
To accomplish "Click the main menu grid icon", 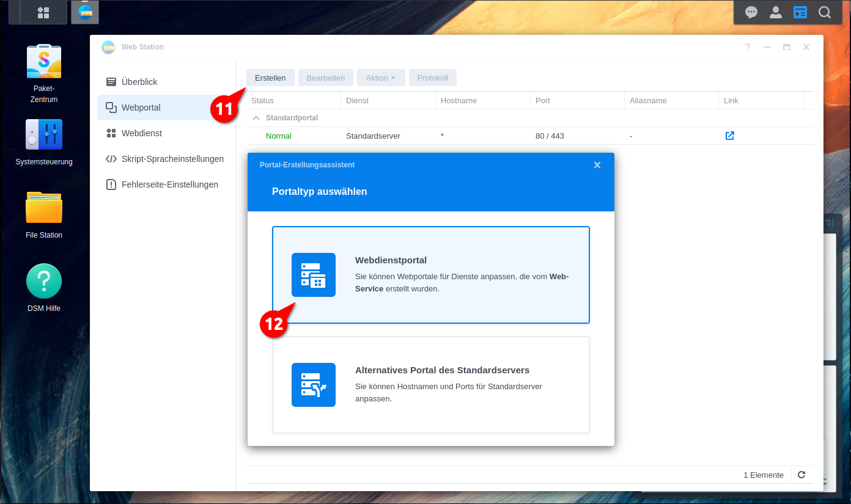I will point(43,12).
